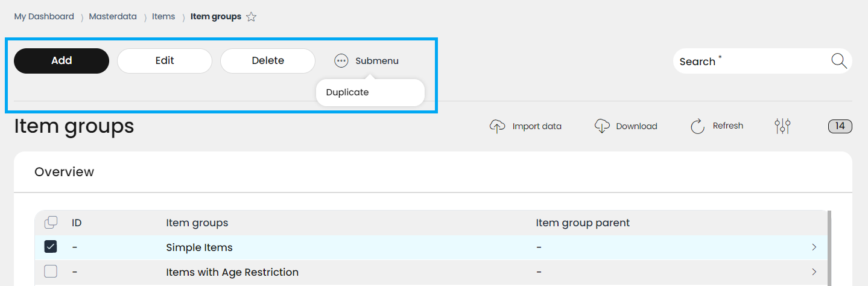Sort by the ID column header
Screen dimensions: 868x286
click(77, 223)
